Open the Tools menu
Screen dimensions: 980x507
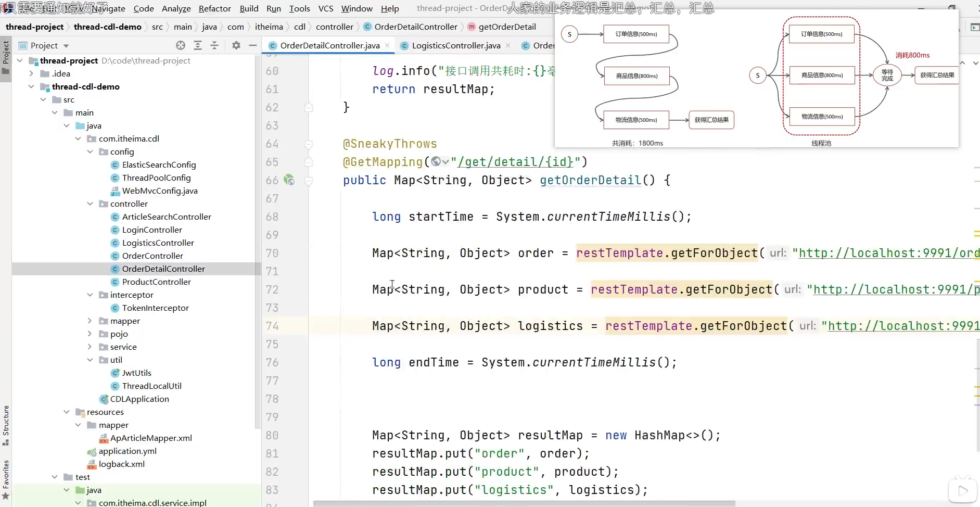click(300, 8)
